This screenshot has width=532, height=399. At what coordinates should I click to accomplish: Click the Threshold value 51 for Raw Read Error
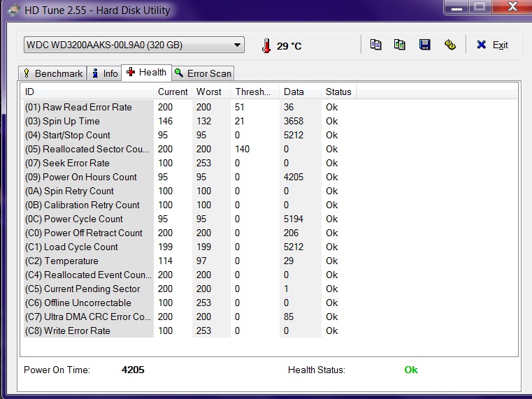(x=240, y=107)
